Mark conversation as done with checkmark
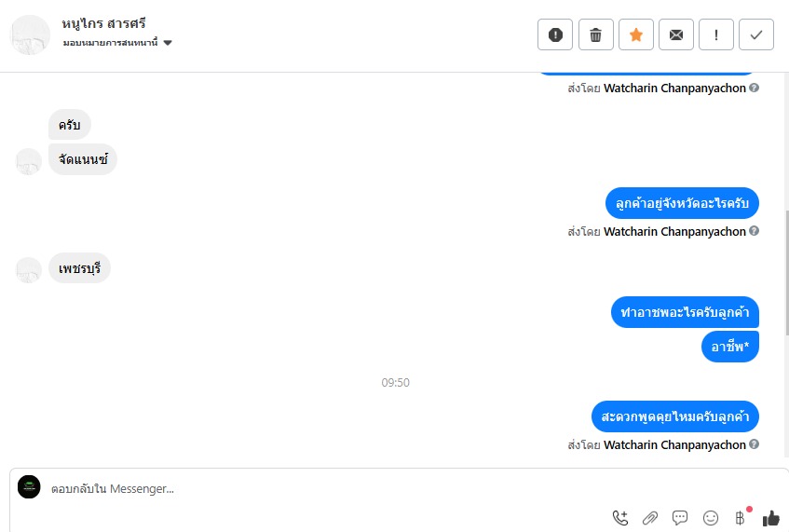This screenshot has width=789, height=532. pyautogui.click(x=756, y=34)
